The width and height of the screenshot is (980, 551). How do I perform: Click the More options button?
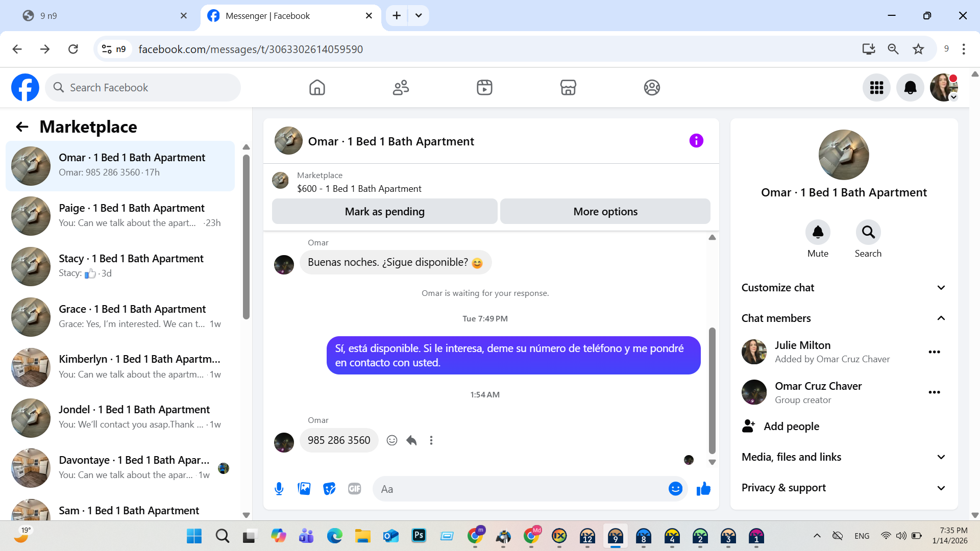[x=605, y=211]
